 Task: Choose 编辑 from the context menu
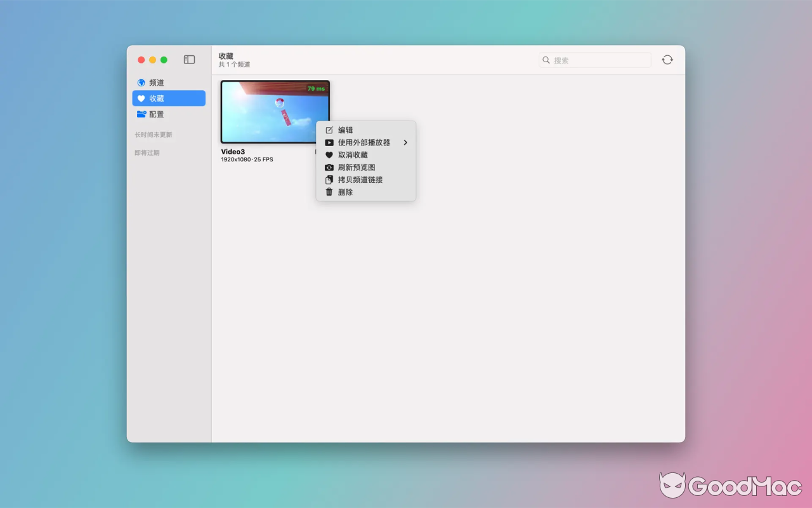point(346,130)
